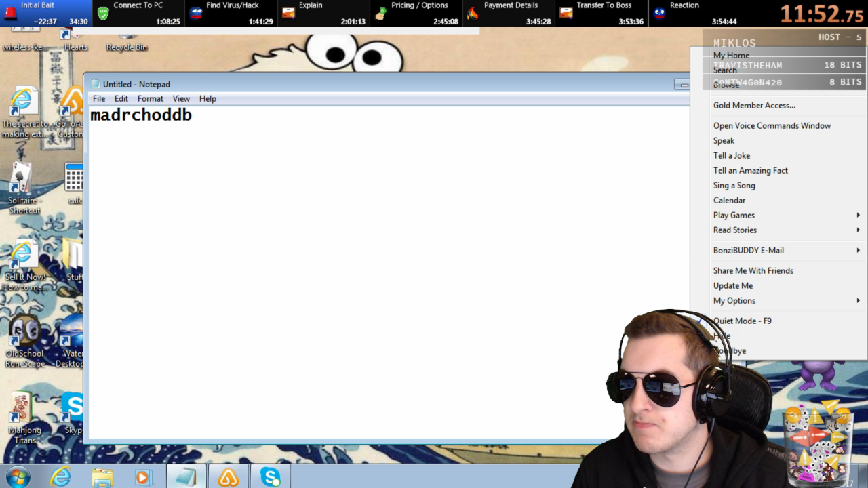The image size is (868, 488).
Task: Open the Format menu in Notepad
Action: 151,98
